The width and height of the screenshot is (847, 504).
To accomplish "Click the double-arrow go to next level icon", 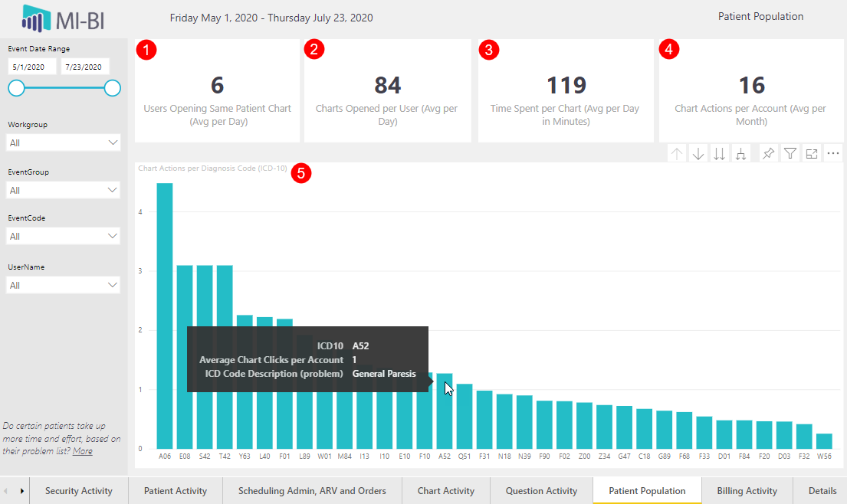I will pyautogui.click(x=719, y=154).
